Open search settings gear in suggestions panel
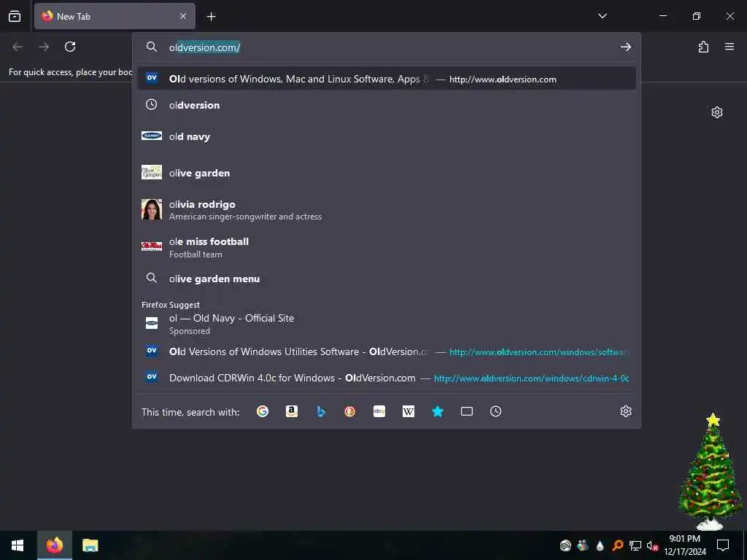This screenshot has width=747, height=560. 625,411
